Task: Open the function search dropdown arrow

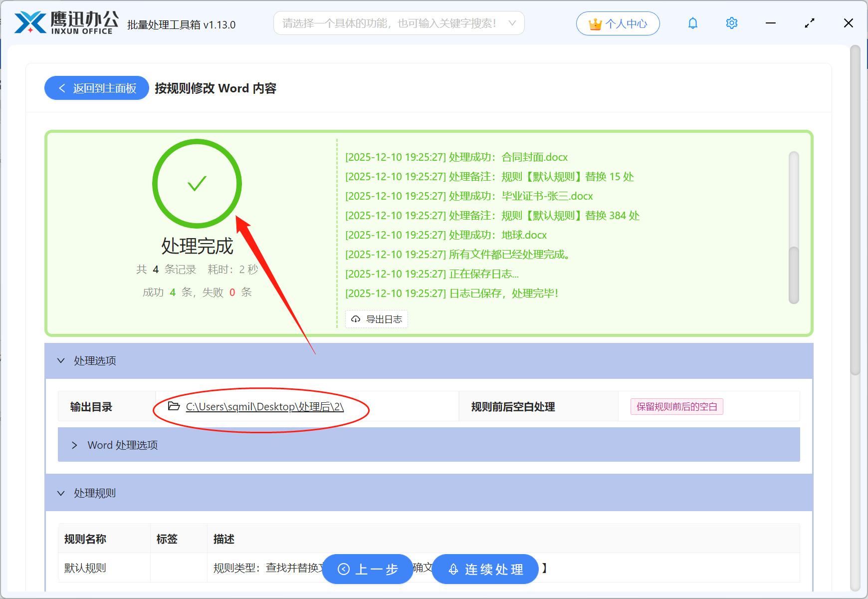Action: [512, 23]
